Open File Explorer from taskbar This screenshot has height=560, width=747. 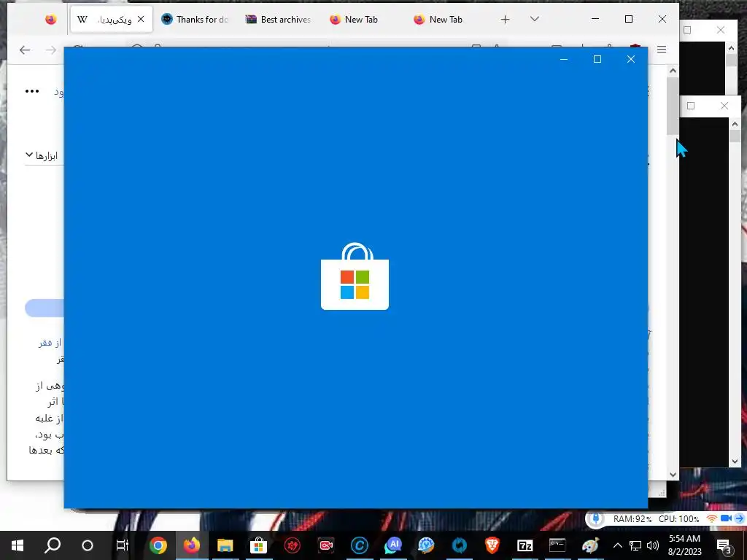(225, 545)
